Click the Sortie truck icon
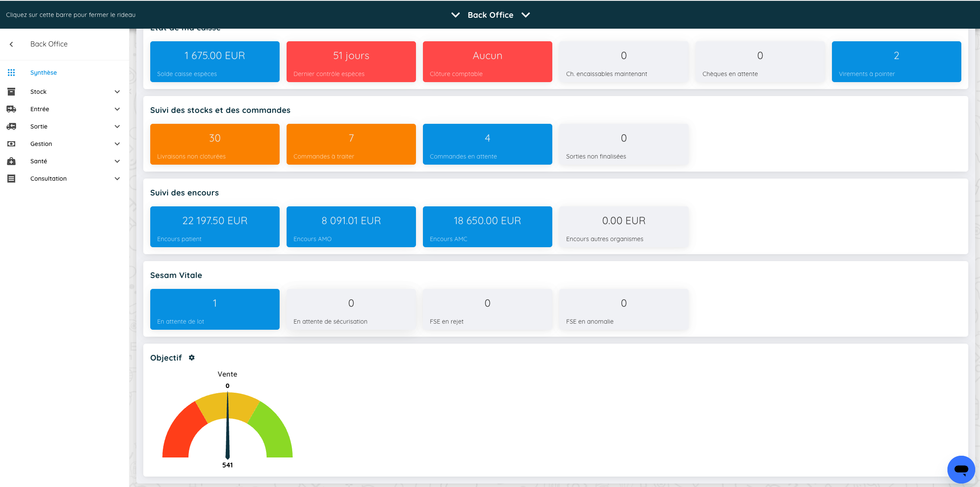Screen dimensions: 980x487 tap(11, 126)
